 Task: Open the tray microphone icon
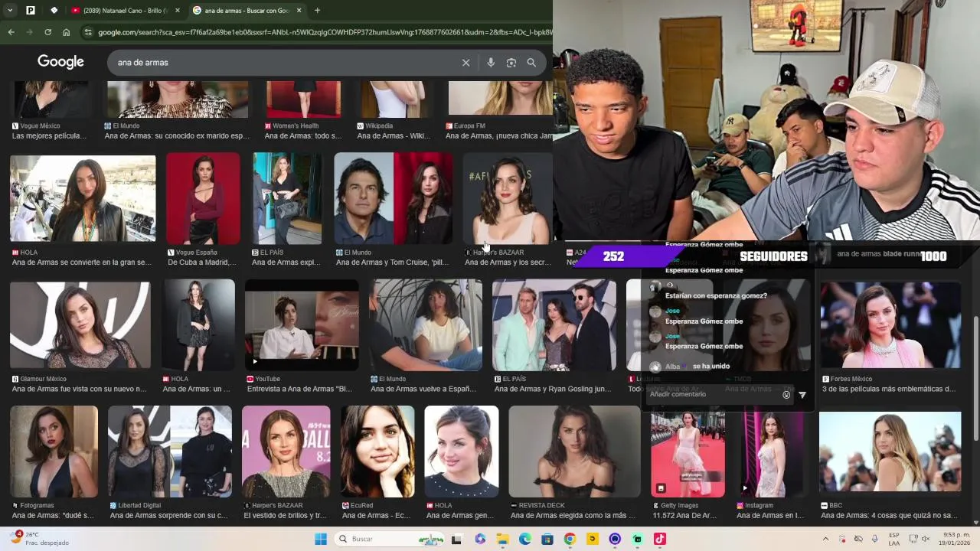click(874, 539)
